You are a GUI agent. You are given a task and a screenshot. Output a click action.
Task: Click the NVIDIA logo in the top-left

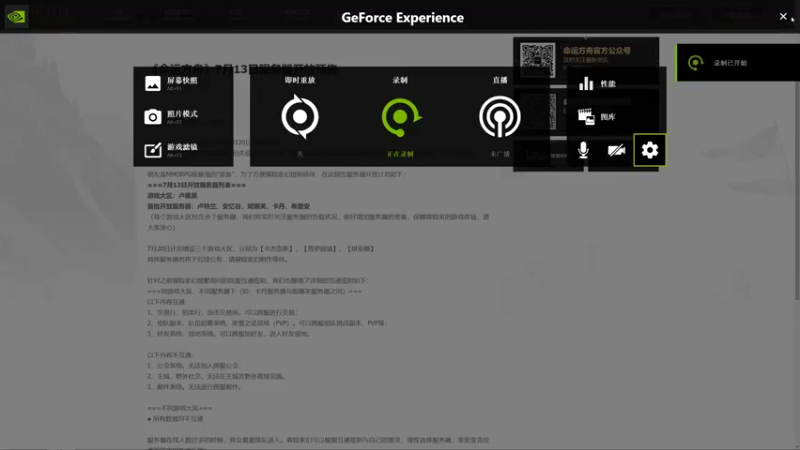pyautogui.click(x=16, y=16)
